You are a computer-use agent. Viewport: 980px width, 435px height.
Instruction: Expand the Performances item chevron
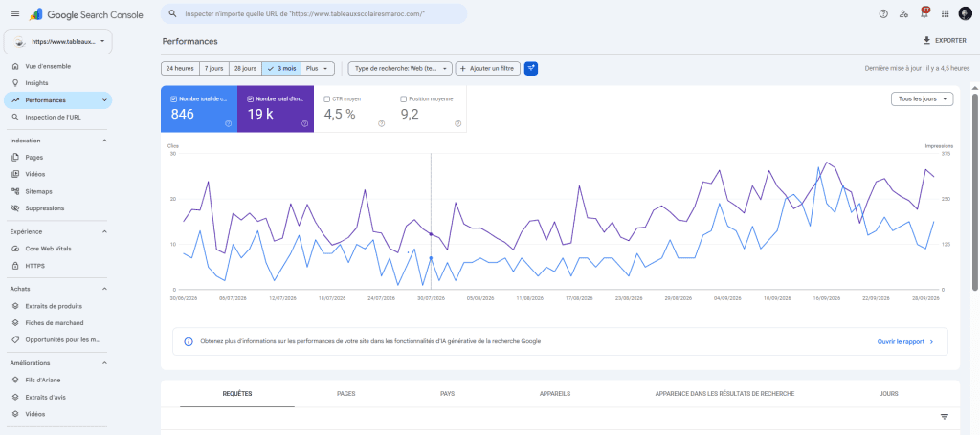pyautogui.click(x=103, y=99)
